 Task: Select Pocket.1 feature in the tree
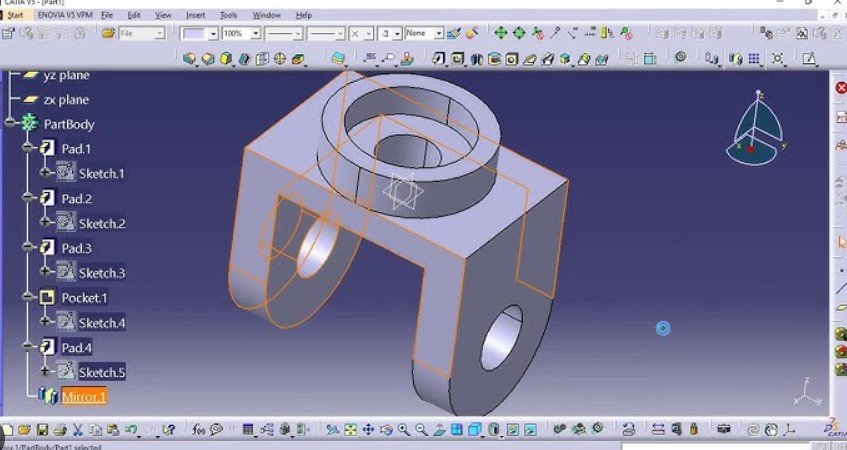(84, 298)
